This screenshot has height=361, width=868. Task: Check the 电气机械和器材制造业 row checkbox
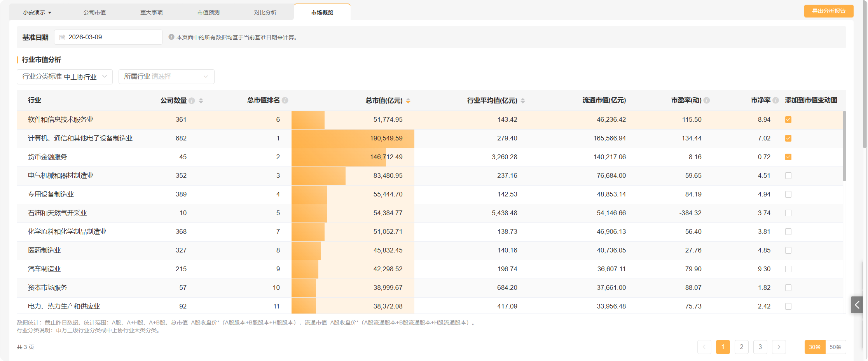tap(788, 176)
